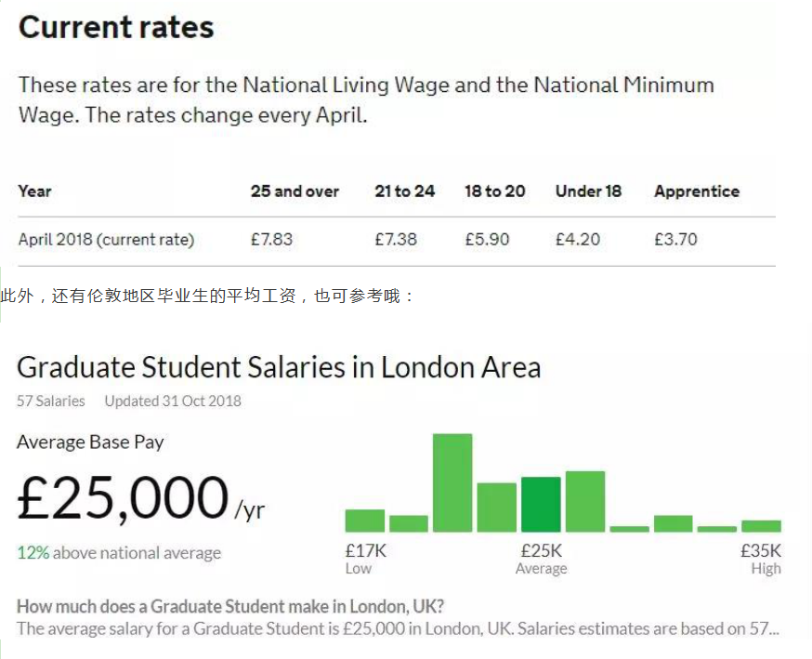Click the tallest histogram bar
The height and width of the screenshot is (659, 812).
point(452,483)
